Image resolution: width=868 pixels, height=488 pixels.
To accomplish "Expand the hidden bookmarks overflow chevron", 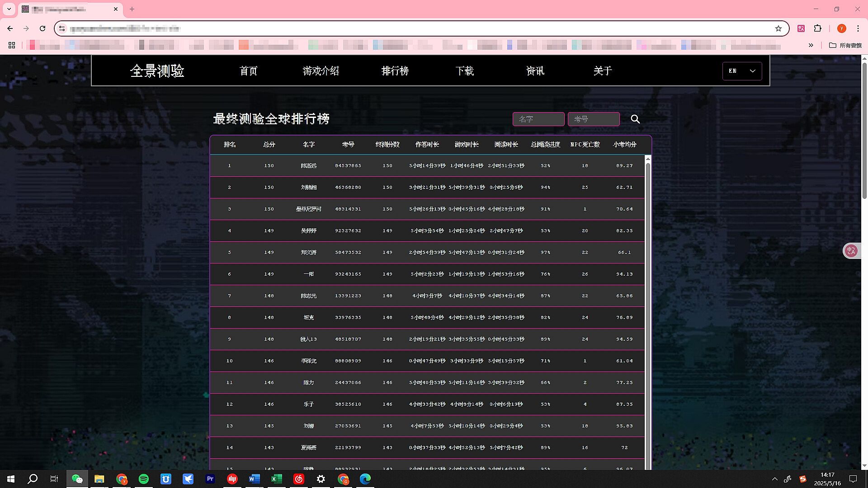I will [x=811, y=45].
